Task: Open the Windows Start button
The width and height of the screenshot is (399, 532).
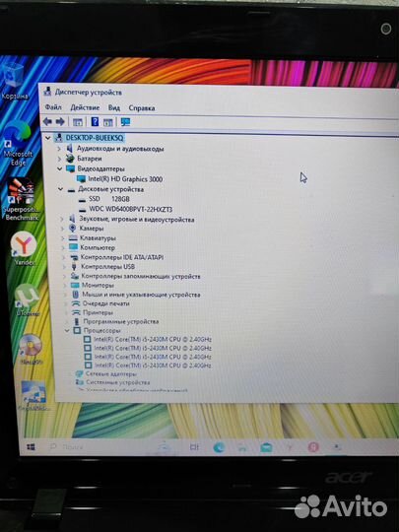Action: coord(31,447)
